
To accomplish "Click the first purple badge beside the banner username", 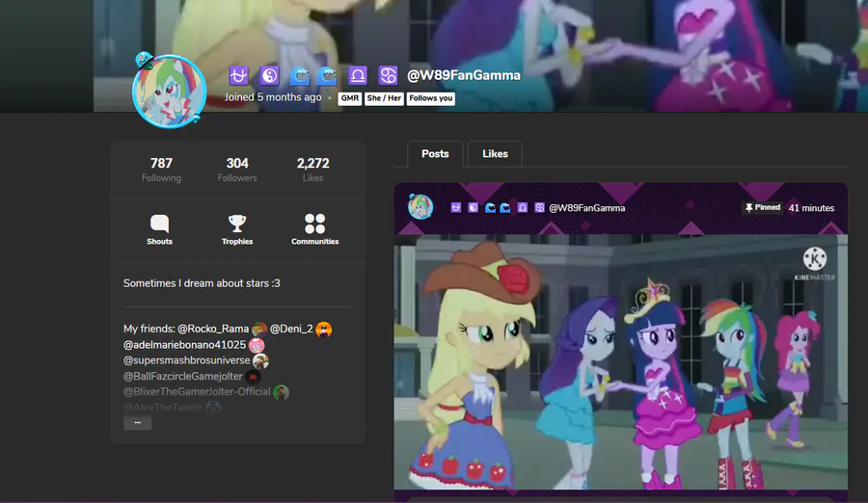I will pyautogui.click(x=238, y=75).
